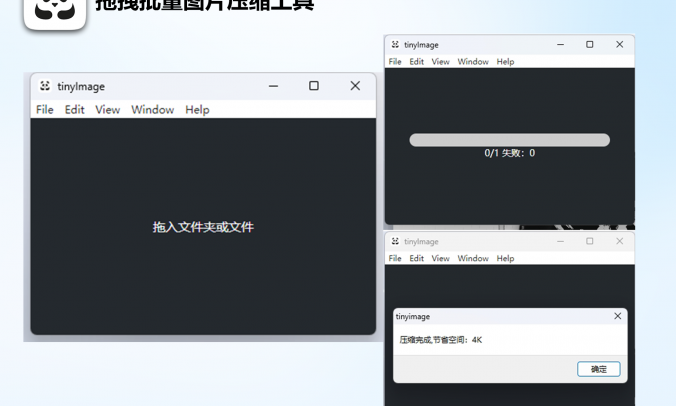Click 确定 button in completion dialog
676x406 pixels.
[x=599, y=369]
